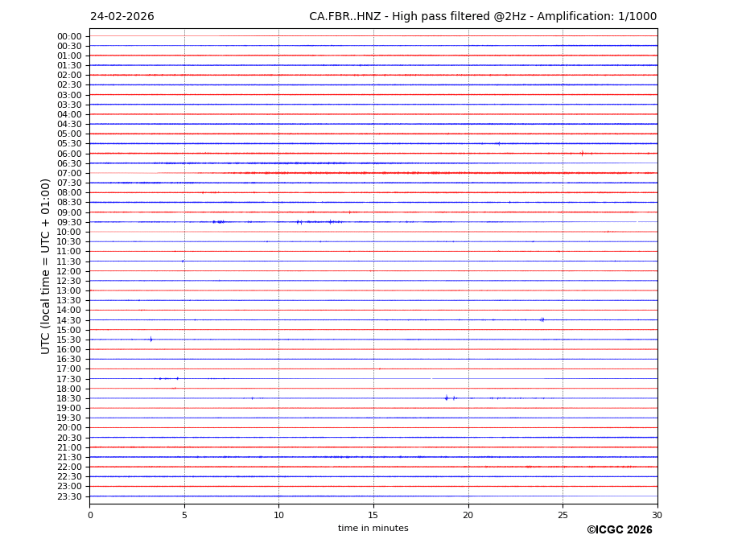Select the 00:00 row label
The width and height of the screenshot is (746, 560).
pyautogui.click(x=68, y=36)
